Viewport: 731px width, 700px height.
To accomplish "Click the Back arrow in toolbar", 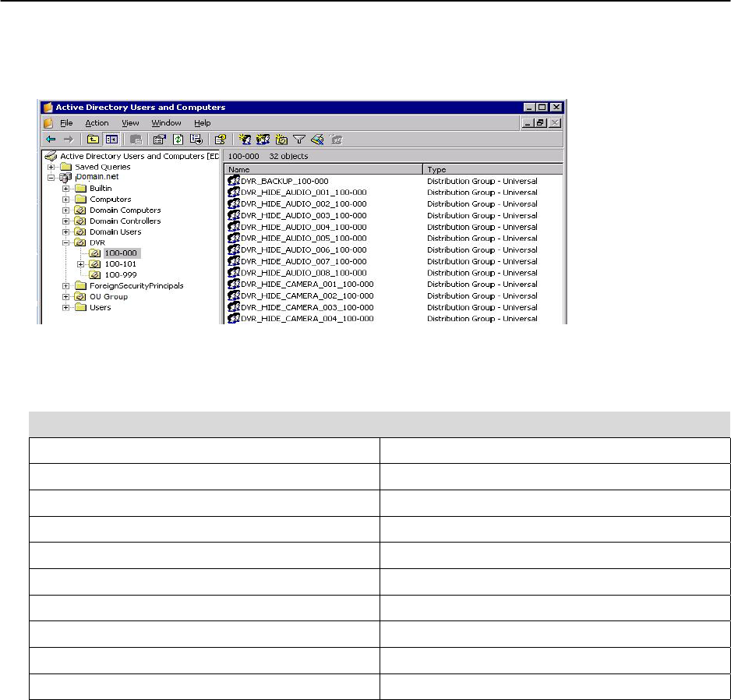I will pos(51,140).
